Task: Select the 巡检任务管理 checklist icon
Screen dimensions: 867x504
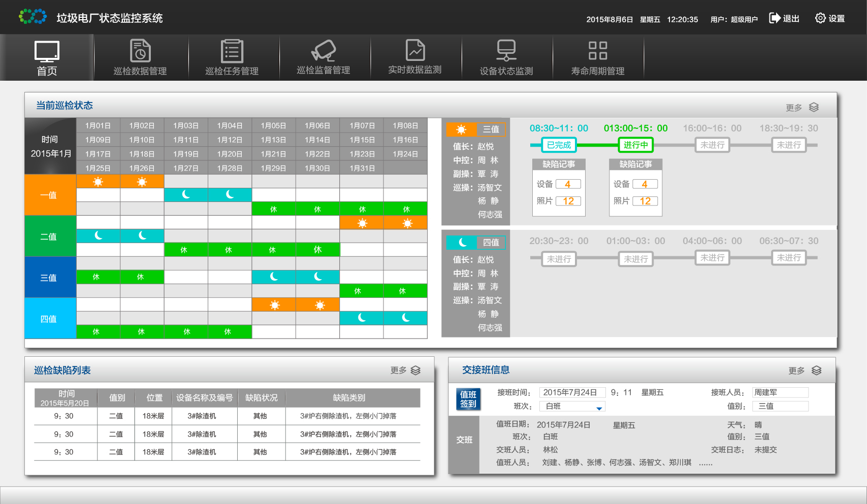Action: pos(232,51)
